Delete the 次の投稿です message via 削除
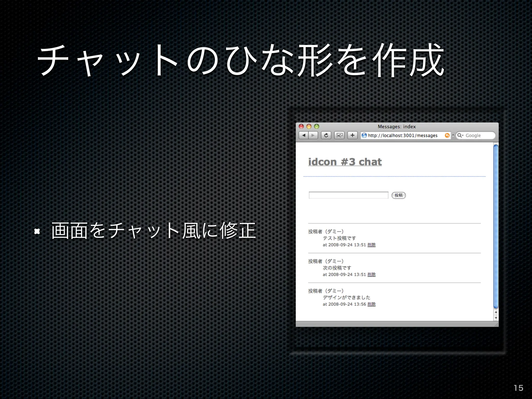Viewport: 532px width, 399px height. 371,274
